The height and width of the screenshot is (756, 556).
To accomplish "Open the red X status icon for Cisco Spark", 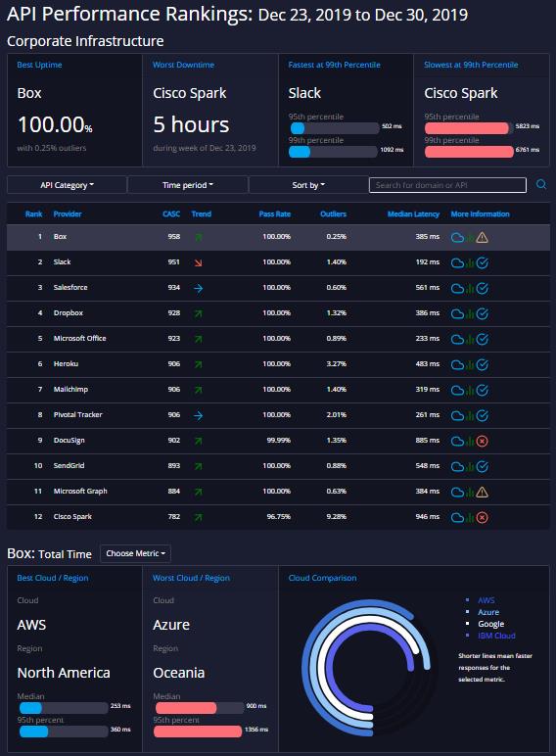I will [482, 517].
